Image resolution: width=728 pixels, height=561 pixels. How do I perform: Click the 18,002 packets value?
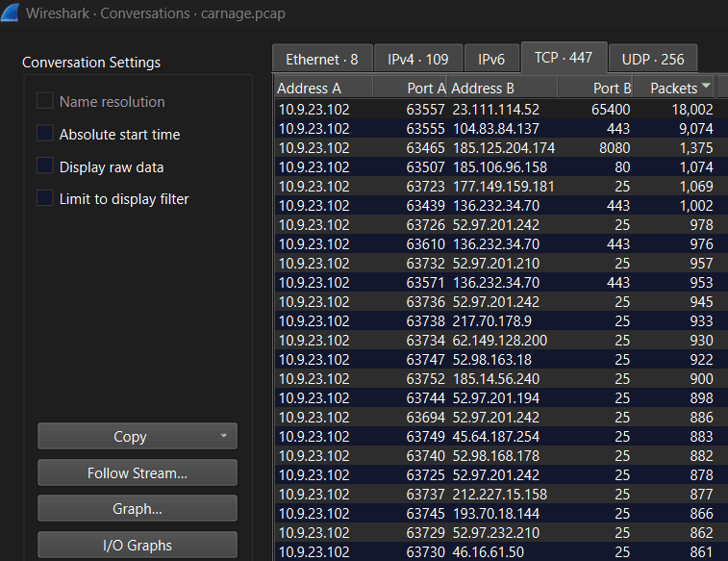[x=692, y=109]
